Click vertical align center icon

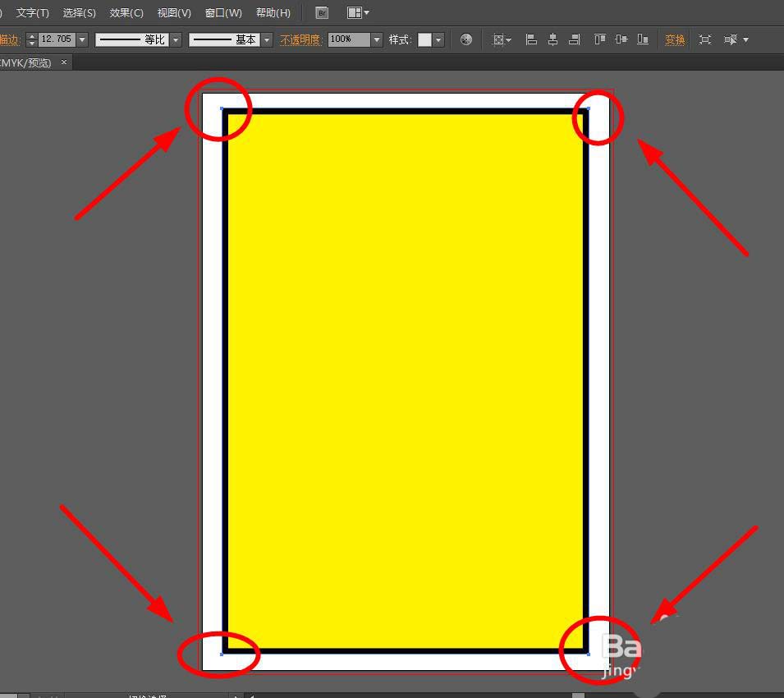pyautogui.click(x=621, y=39)
